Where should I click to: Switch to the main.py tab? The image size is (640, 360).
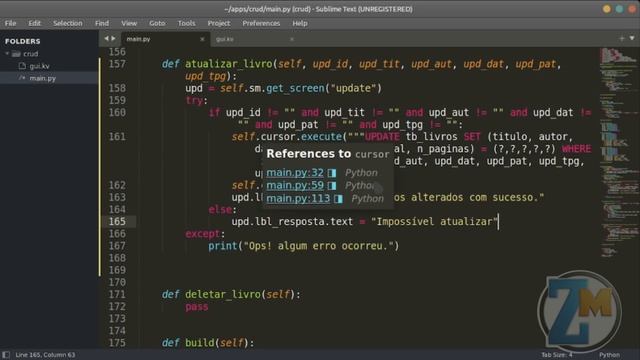tap(138, 39)
